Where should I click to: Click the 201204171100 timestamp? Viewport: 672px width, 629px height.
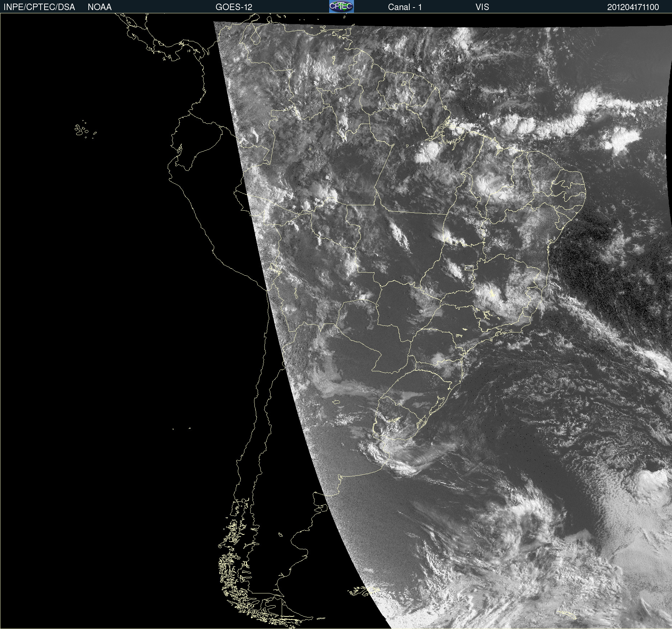tap(633, 7)
